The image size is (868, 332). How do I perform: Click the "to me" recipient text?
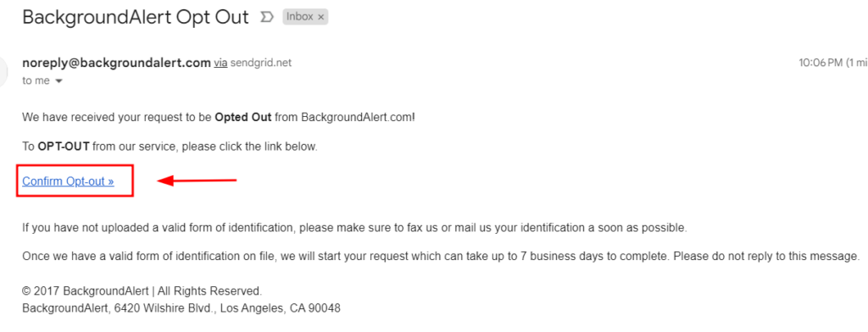(x=36, y=80)
